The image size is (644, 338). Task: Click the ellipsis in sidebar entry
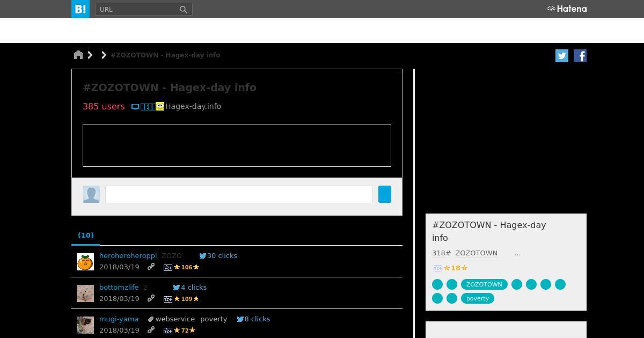(x=517, y=253)
